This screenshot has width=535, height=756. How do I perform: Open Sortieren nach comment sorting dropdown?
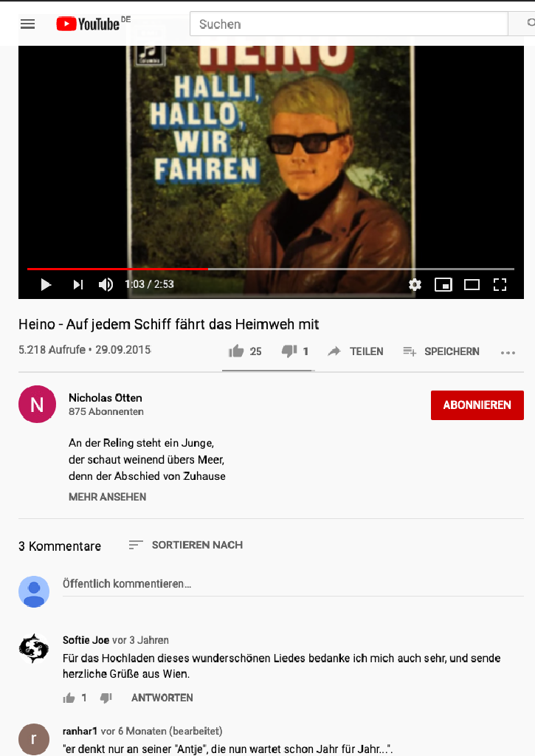click(185, 545)
